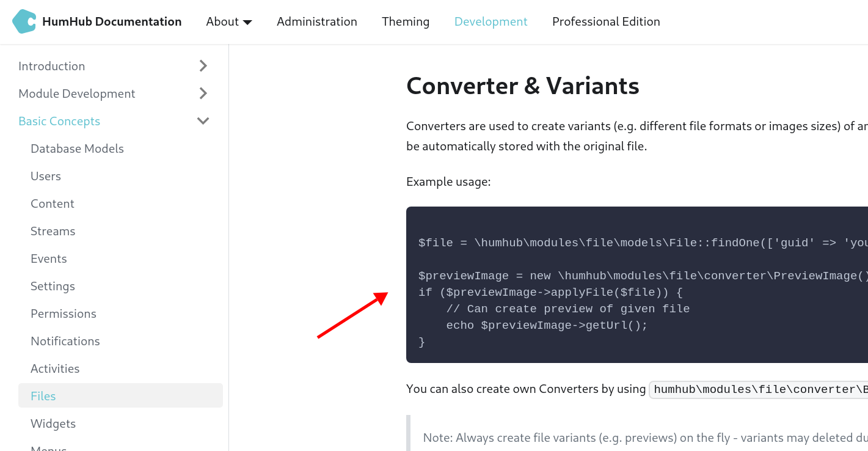Open the Permissions page

(x=64, y=313)
